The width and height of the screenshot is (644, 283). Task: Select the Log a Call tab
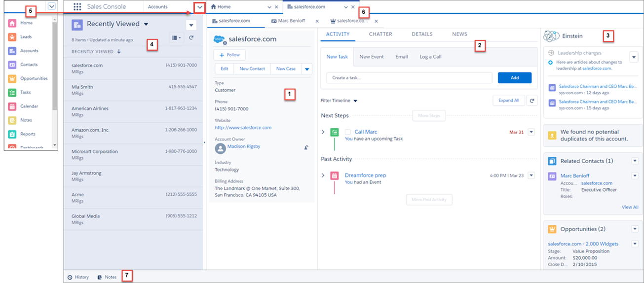(x=430, y=57)
